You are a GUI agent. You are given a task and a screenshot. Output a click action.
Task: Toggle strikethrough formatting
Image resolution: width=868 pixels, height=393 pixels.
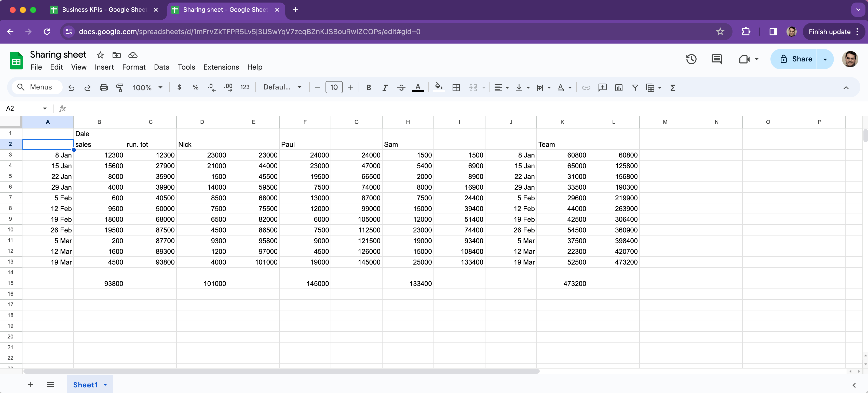[x=401, y=88]
